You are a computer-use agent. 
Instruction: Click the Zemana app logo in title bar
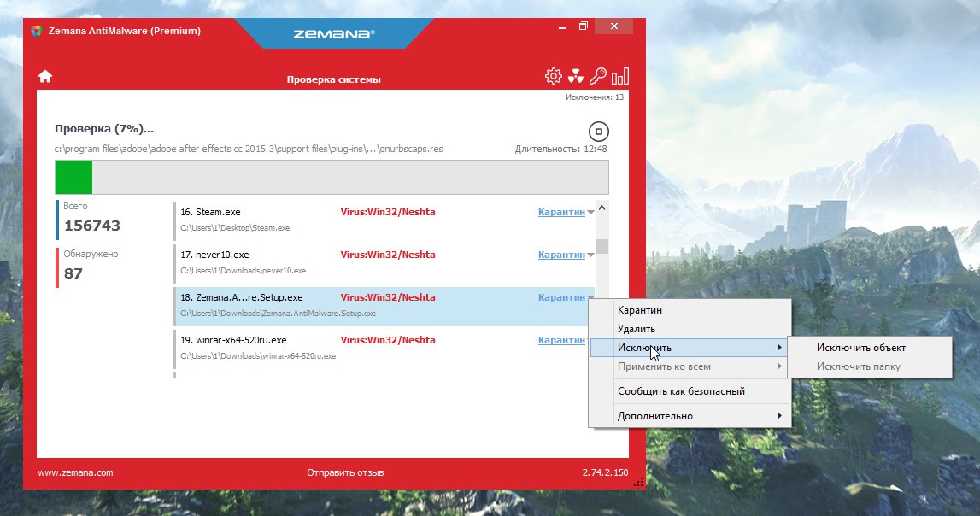(x=36, y=31)
